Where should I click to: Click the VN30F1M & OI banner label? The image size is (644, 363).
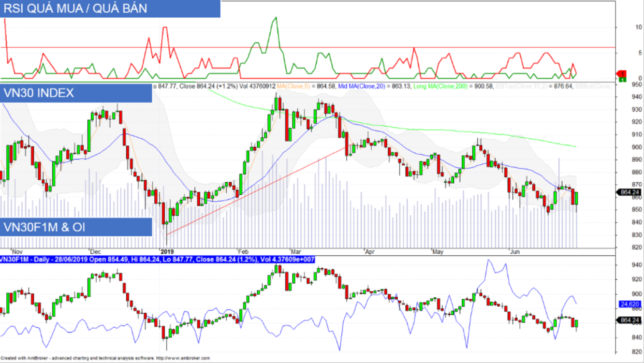tap(76, 227)
